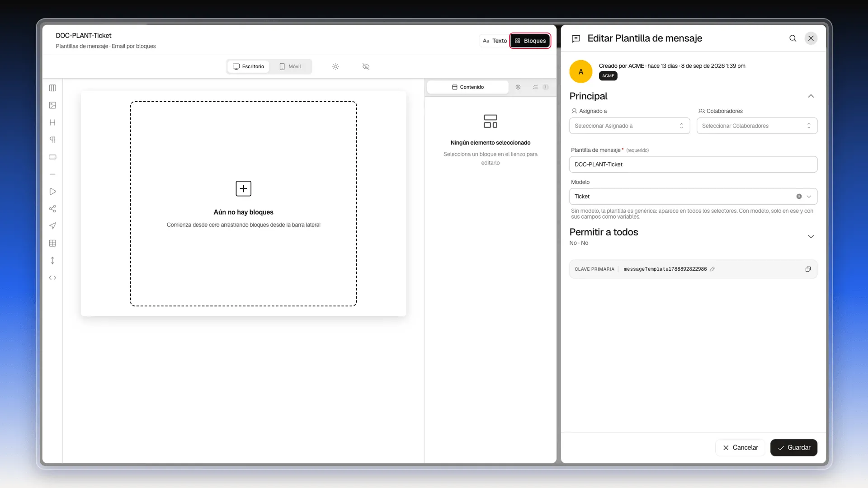The image size is (868, 488).
Task: Toggle the hidden preview eye icon
Action: click(x=366, y=66)
